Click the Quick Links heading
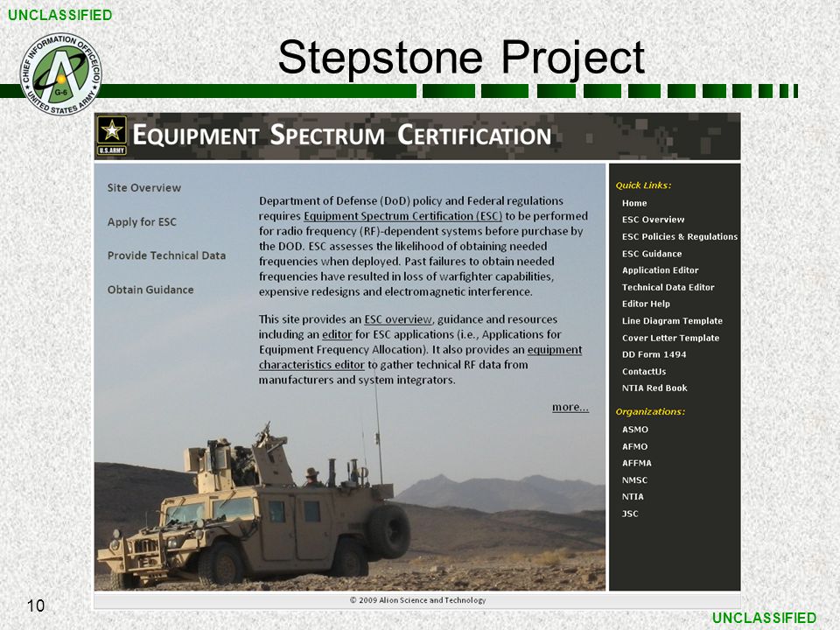Screen dimensions: 840x630 tap(643, 185)
